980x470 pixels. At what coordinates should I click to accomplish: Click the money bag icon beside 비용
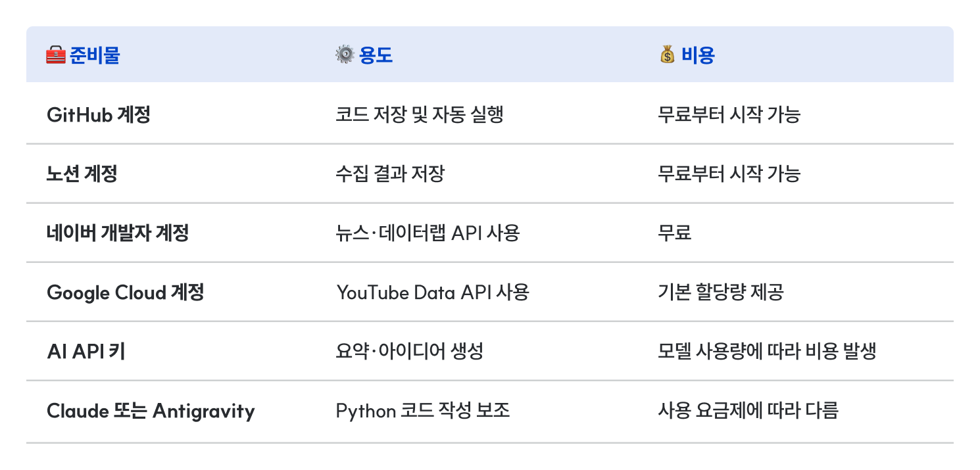(667, 55)
